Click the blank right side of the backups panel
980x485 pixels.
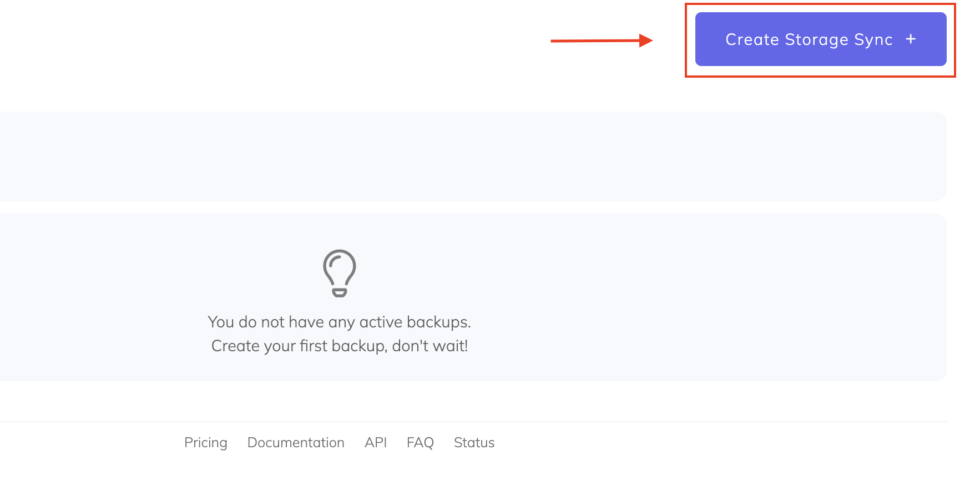721,297
